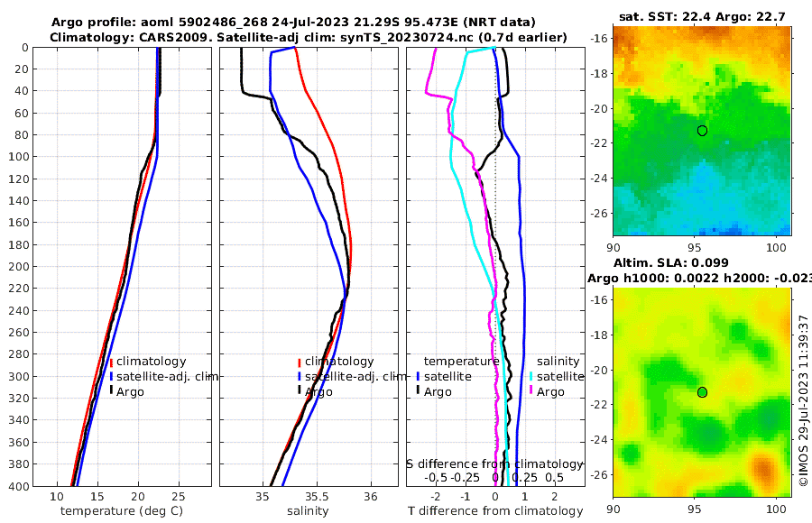The height and width of the screenshot is (523, 812).
Task: Click the temperature (deg C) axis label
Action: click(x=122, y=511)
